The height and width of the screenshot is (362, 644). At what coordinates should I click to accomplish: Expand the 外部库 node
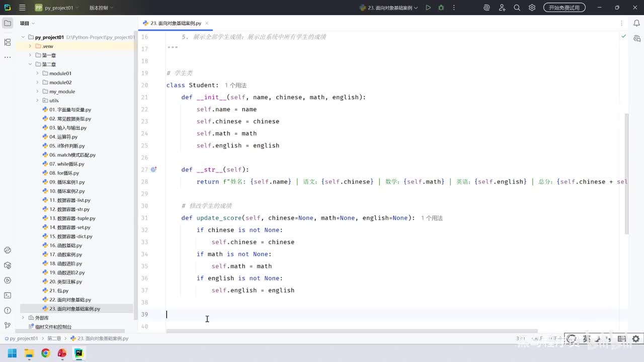(23, 318)
